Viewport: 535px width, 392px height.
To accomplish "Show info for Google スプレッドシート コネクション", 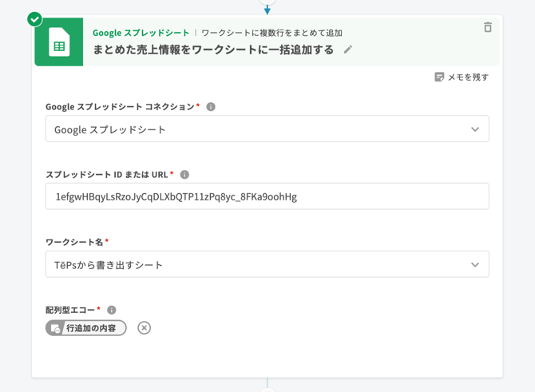I will pos(211,107).
